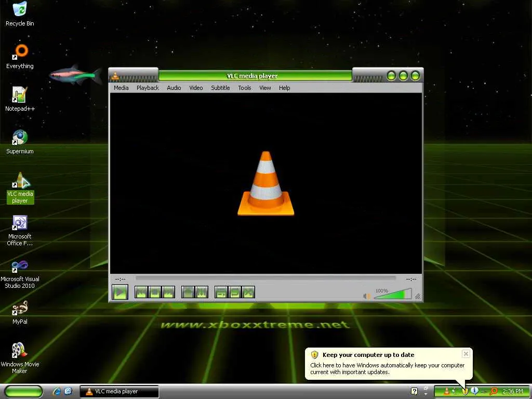This screenshot has width=532, height=399.
Task: Click the Everything search tray icon
Action: tap(494, 391)
